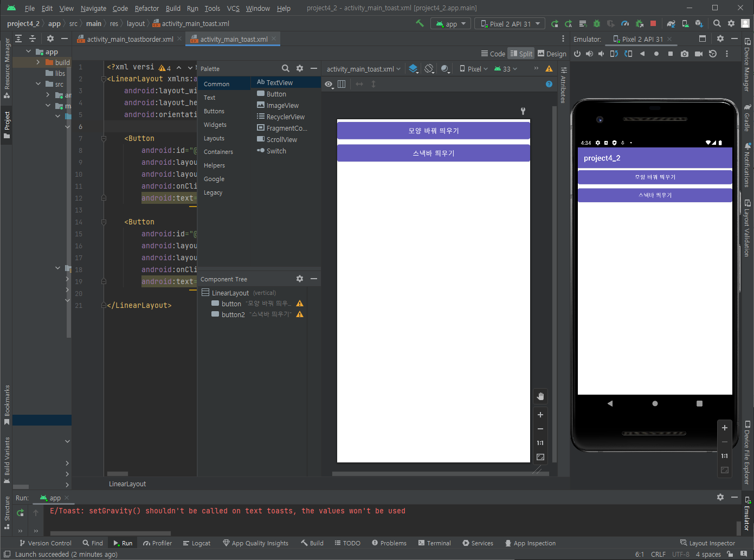Click the search icon in the Palette panel
This screenshot has width=754, height=560.
(285, 68)
